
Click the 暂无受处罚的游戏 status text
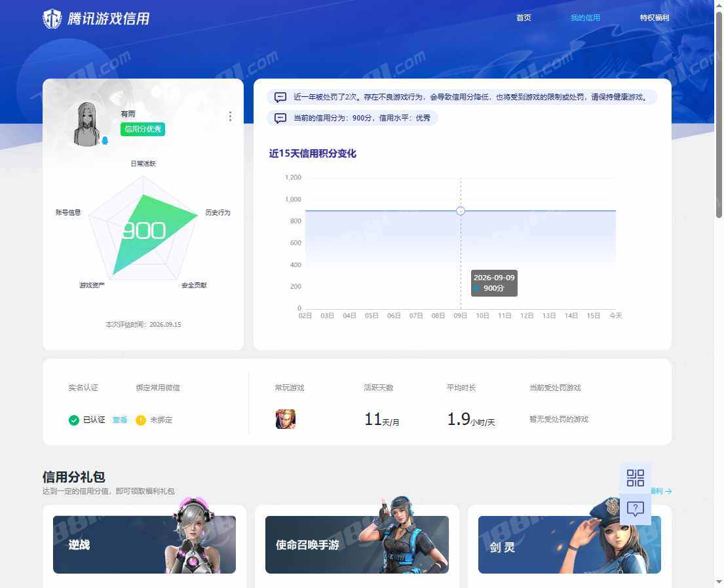[x=559, y=419]
